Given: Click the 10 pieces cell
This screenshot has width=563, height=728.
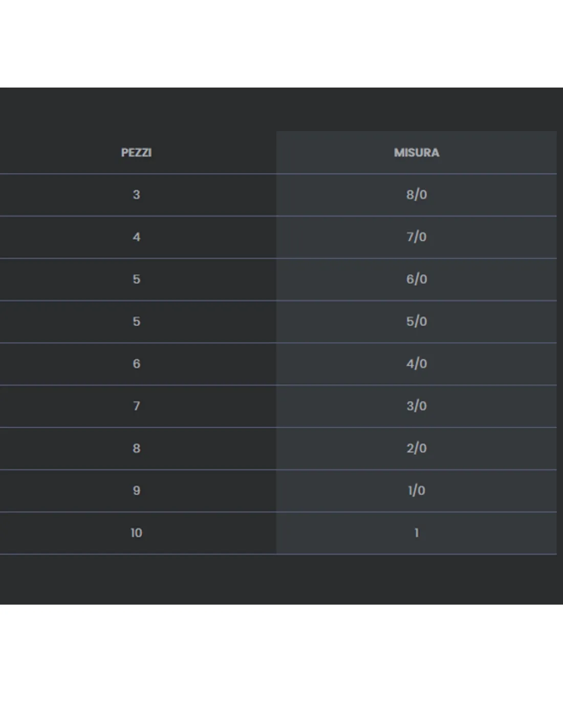Looking at the screenshot, I should [x=136, y=533].
